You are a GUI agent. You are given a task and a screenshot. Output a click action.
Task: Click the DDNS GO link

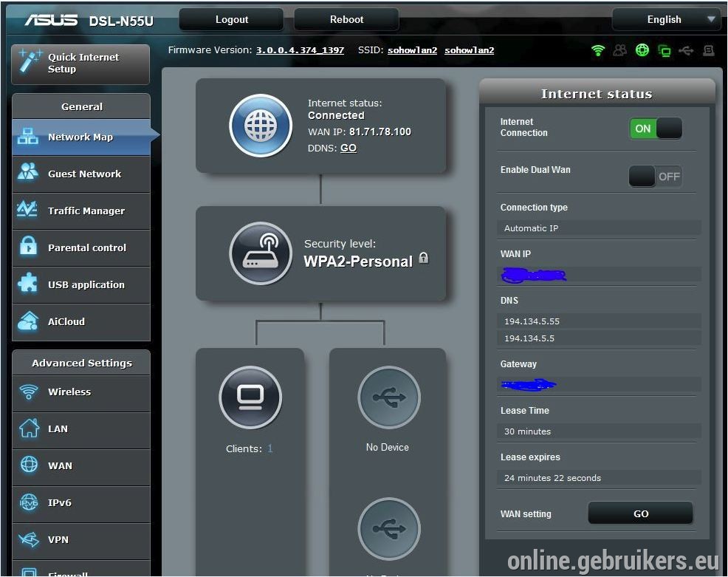click(x=348, y=148)
